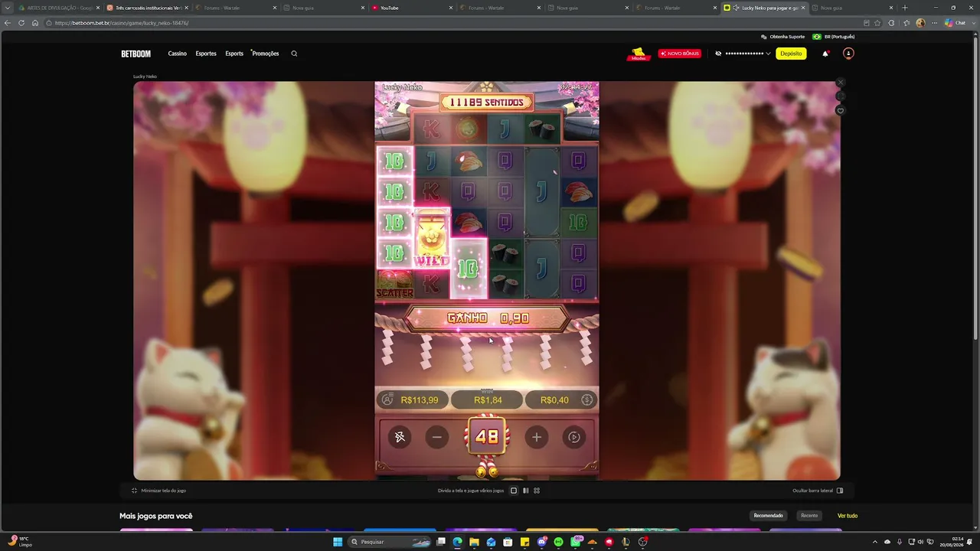Go to the Esportes section
This screenshot has width=980, height=551.
[206, 54]
